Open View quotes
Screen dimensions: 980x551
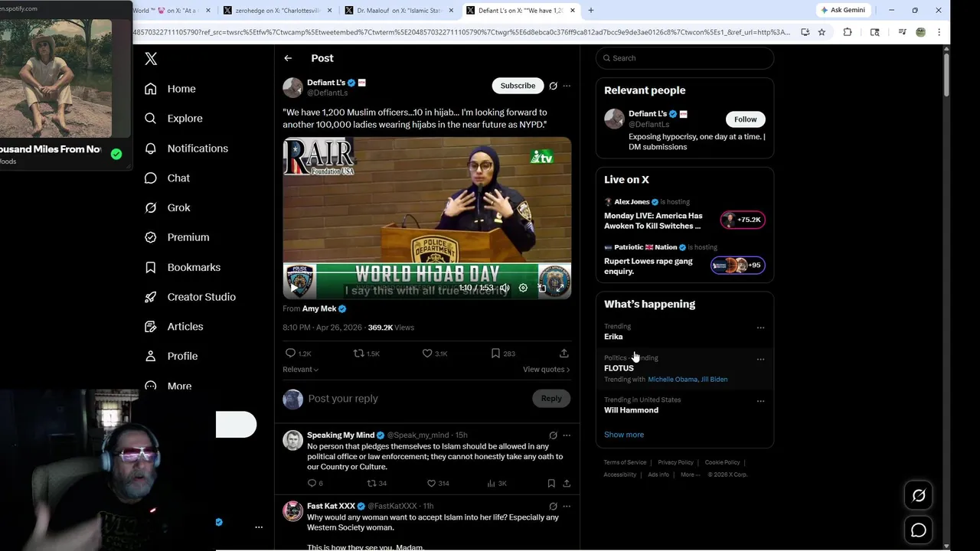546,370
